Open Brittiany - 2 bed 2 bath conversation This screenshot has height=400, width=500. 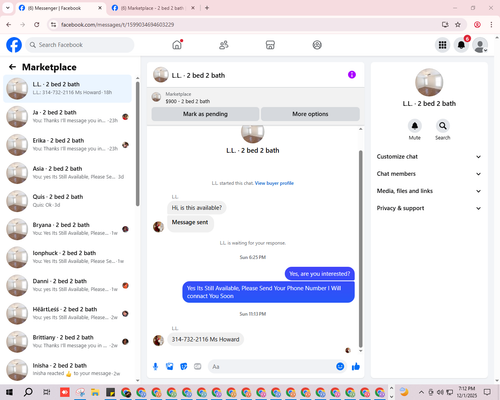(x=67, y=341)
